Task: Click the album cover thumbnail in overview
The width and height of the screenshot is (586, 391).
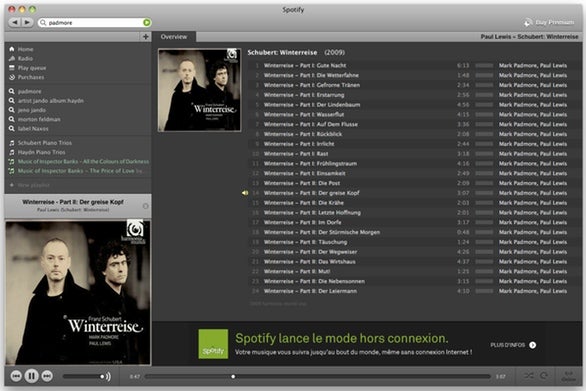Action: coord(200,90)
